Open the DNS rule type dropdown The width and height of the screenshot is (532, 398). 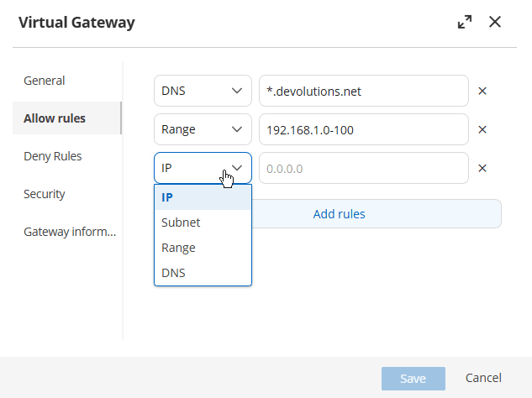pyautogui.click(x=203, y=91)
